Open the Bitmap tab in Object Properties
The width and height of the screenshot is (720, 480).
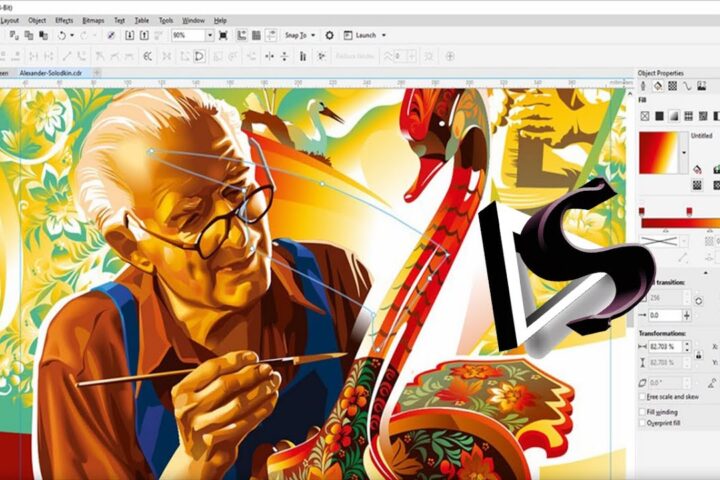pyautogui.click(x=702, y=86)
